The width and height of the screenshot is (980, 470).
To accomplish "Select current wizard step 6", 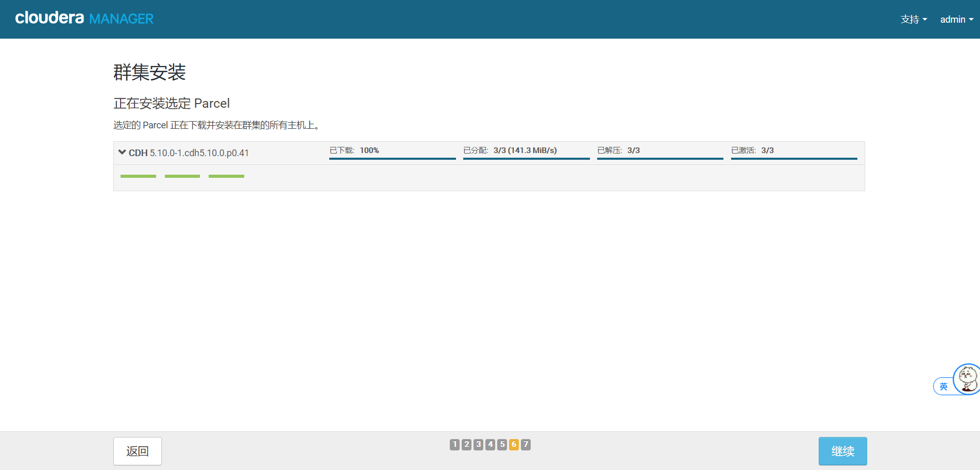I will coord(514,444).
